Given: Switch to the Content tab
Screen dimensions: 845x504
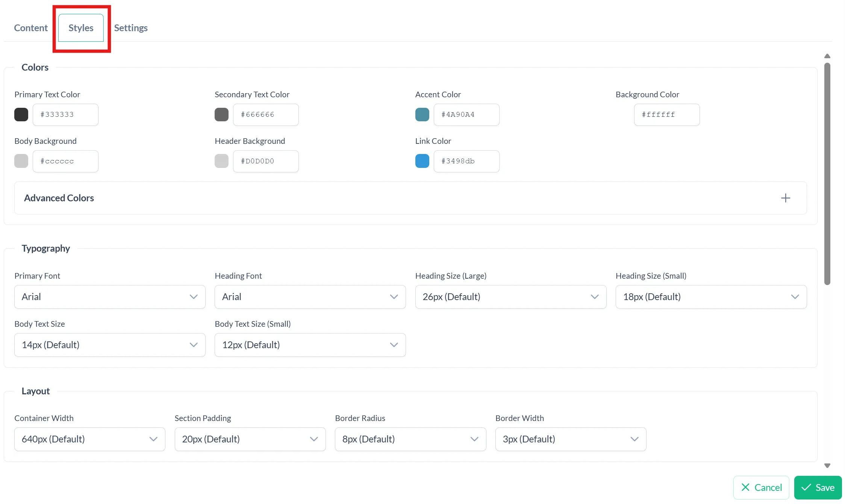Looking at the screenshot, I should coord(31,28).
